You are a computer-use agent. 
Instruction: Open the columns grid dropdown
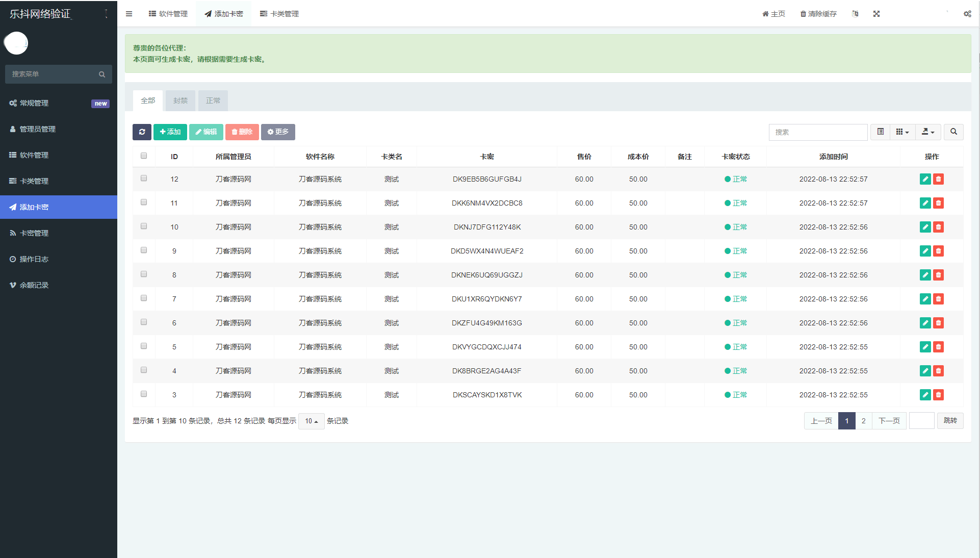(x=902, y=132)
